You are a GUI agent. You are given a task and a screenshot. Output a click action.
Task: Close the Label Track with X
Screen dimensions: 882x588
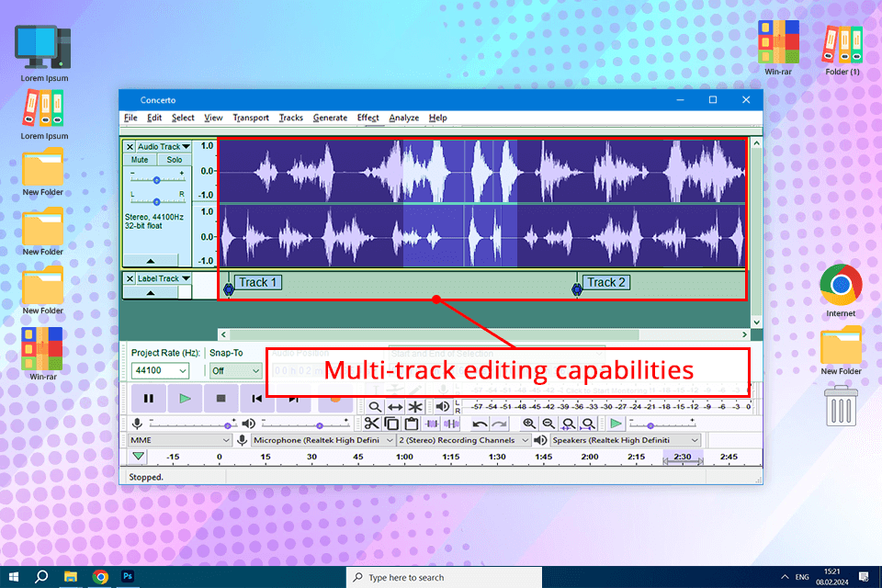130,278
